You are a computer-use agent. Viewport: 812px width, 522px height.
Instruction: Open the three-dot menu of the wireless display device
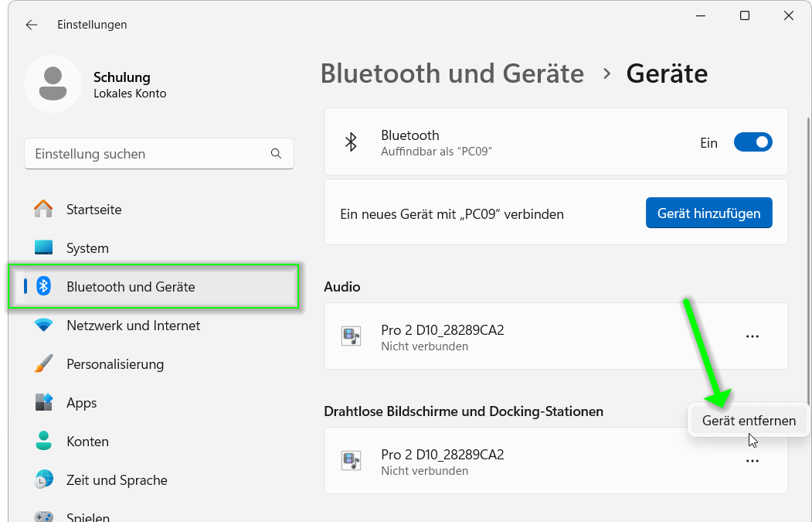(x=753, y=461)
